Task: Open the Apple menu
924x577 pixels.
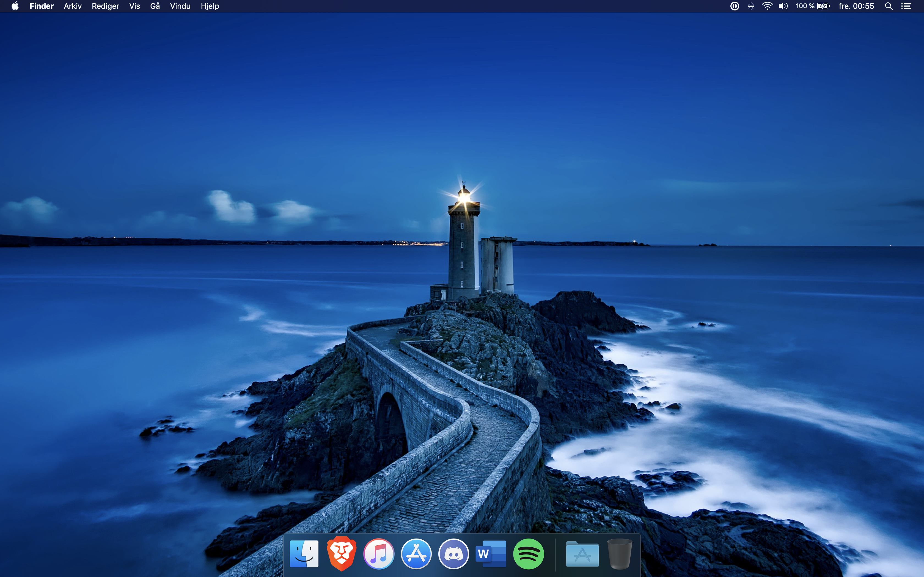Action: 15,6
